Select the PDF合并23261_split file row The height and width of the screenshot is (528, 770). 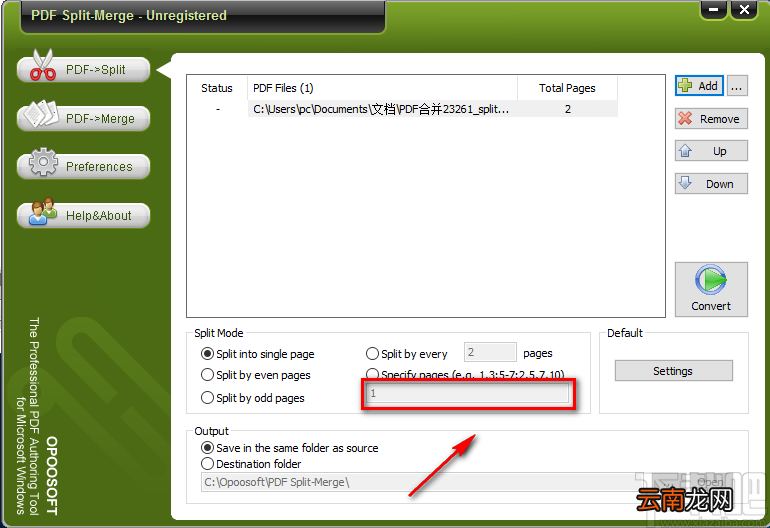(402, 109)
